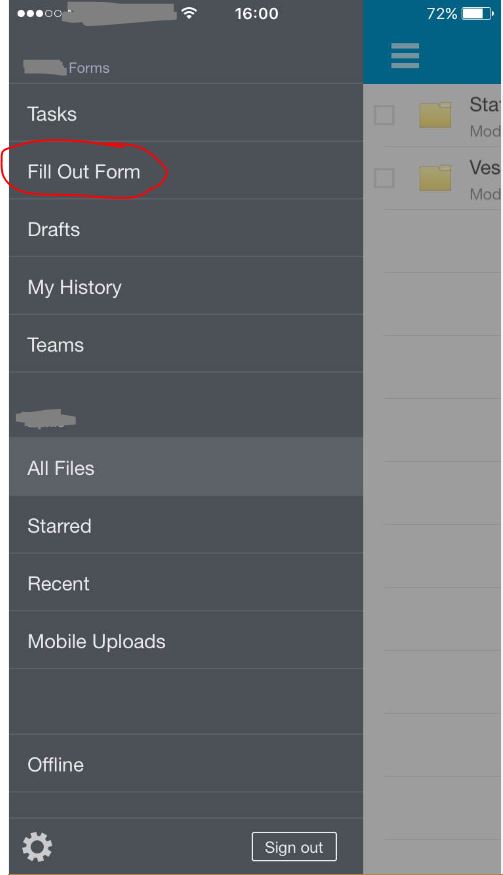Show Starred files
Screen dimensions: 503x875
pos(186,526)
